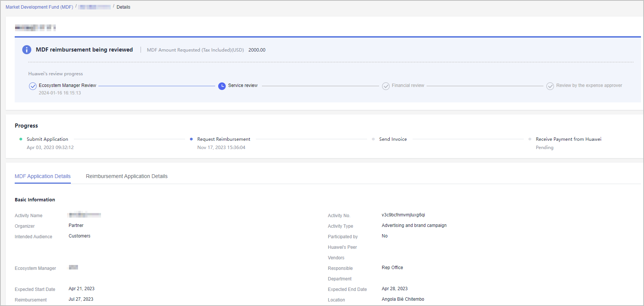Click the Request Reimbursement step label
Screen dimensions: 644x306
click(x=223, y=139)
